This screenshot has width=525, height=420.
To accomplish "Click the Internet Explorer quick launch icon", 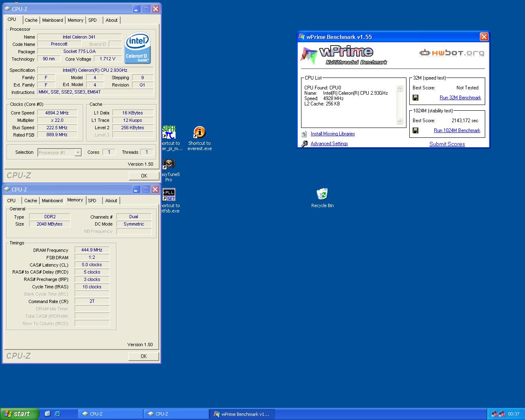I will point(57,414).
